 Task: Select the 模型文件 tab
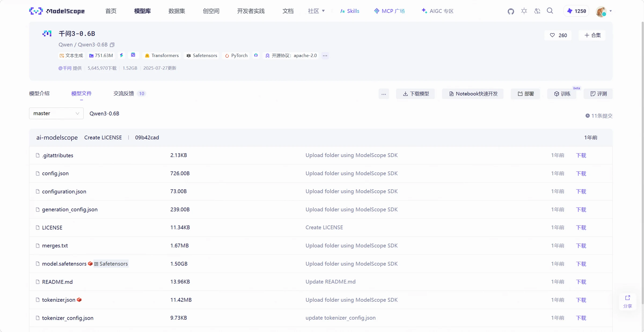tap(82, 94)
